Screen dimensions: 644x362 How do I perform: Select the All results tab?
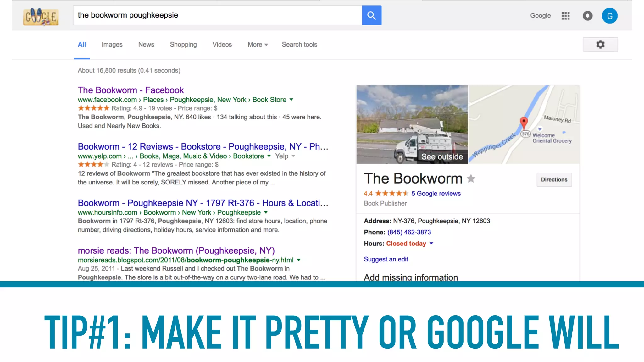pos(82,44)
